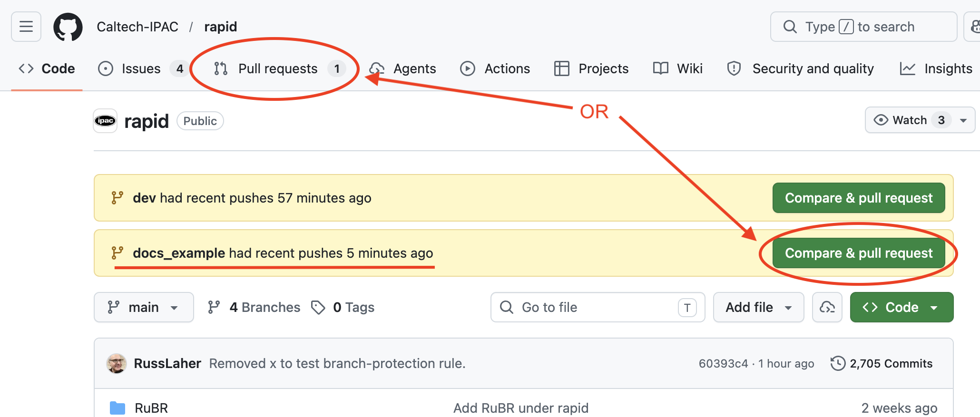This screenshot has width=980, height=417.
Task: Click RussLaher's profile avatar
Action: point(117,363)
